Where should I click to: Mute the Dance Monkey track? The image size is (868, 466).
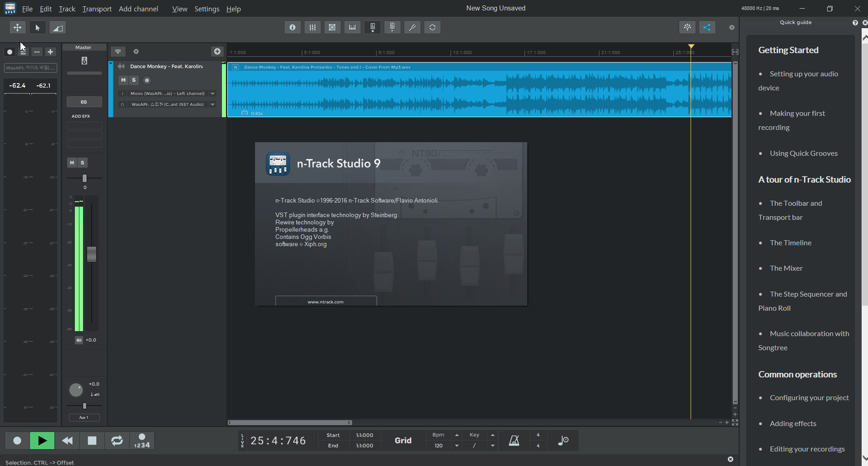(123, 80)
